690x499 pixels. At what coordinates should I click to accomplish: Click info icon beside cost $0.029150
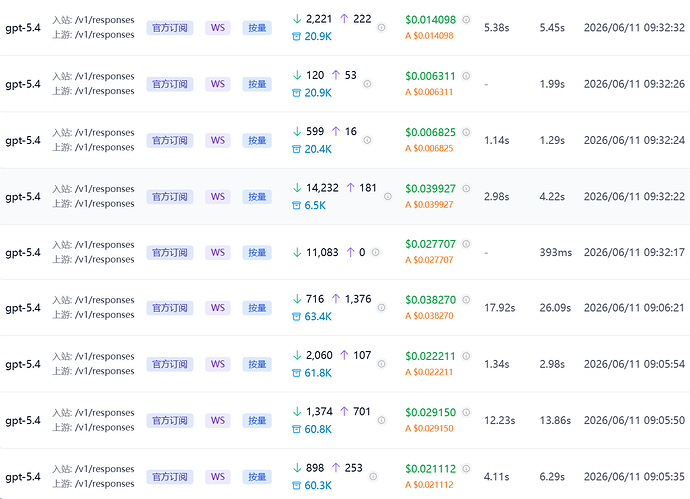(466, 412)
